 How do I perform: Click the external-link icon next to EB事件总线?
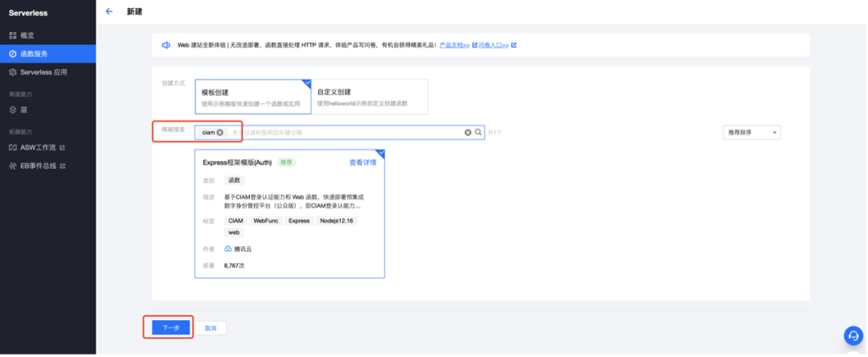click(x=62, y=166)
